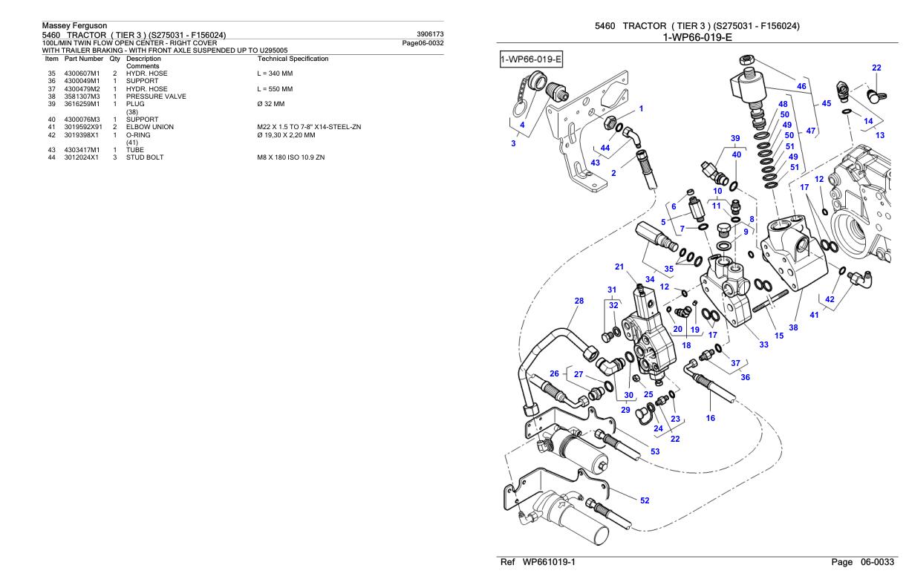Select callout number 15 near stud bolt
The height and width of the screenshot is (588, 909).
779,336
